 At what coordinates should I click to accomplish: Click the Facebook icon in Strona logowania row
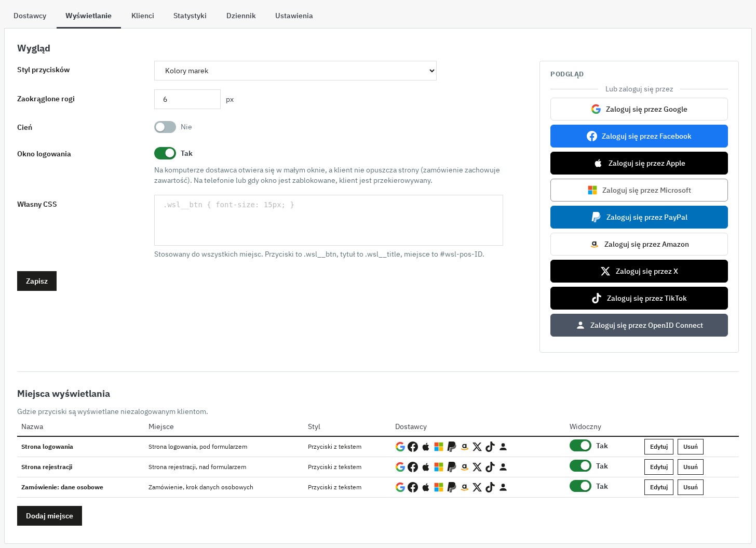pos(413,447)
